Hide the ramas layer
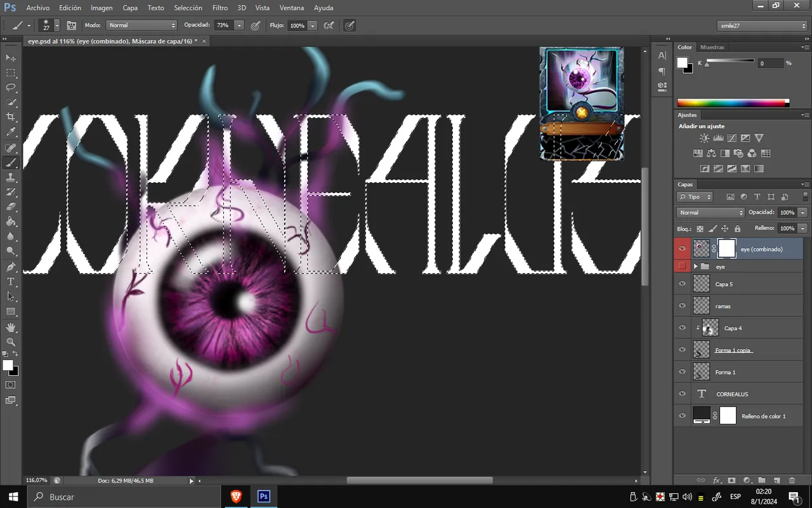The width and height of the screenshot is (812, 508). [x=683, y=306]
